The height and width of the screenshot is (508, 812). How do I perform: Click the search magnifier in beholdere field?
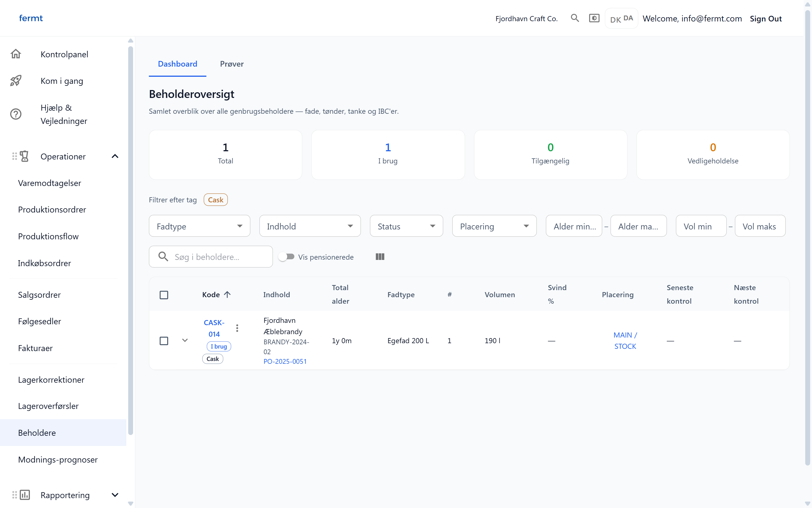(x=164, y=257)
